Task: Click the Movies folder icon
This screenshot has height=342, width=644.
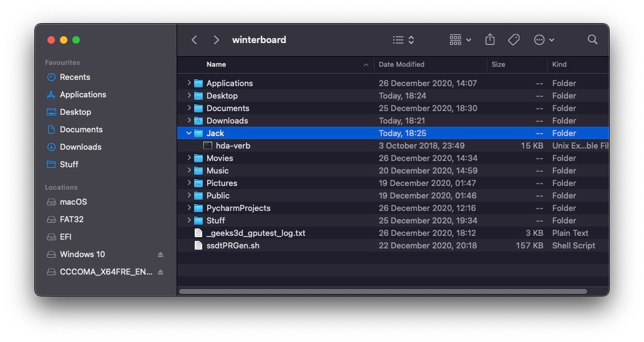Action: tap(198, 158)
